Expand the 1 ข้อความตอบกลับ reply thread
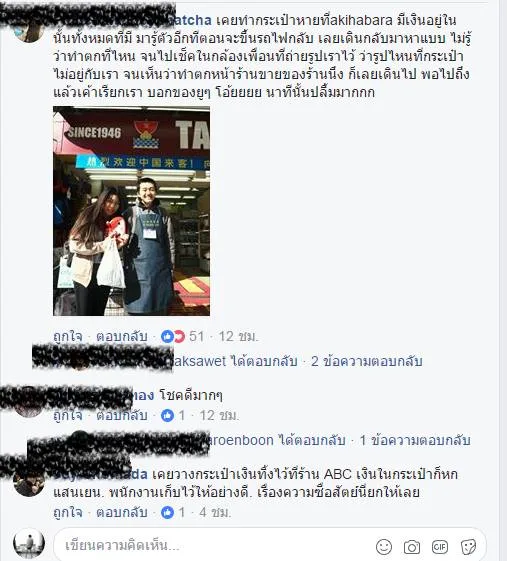 (x=415, y=440)
